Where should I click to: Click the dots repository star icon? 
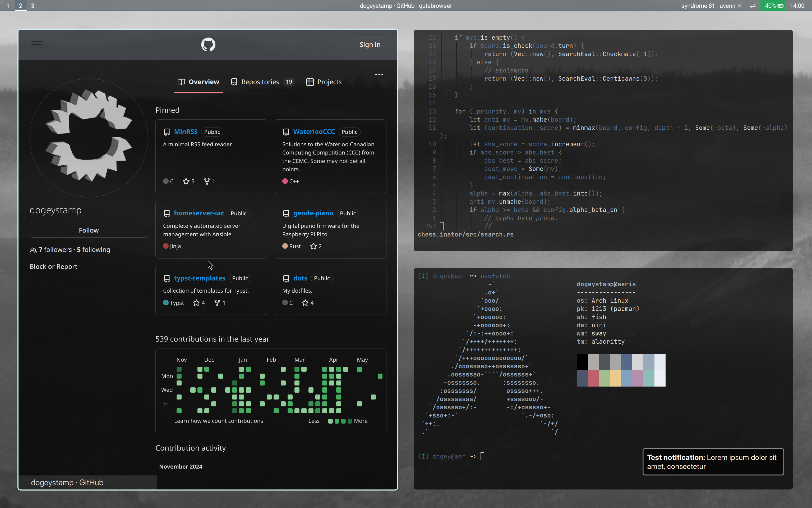click(x=305, y=303)
